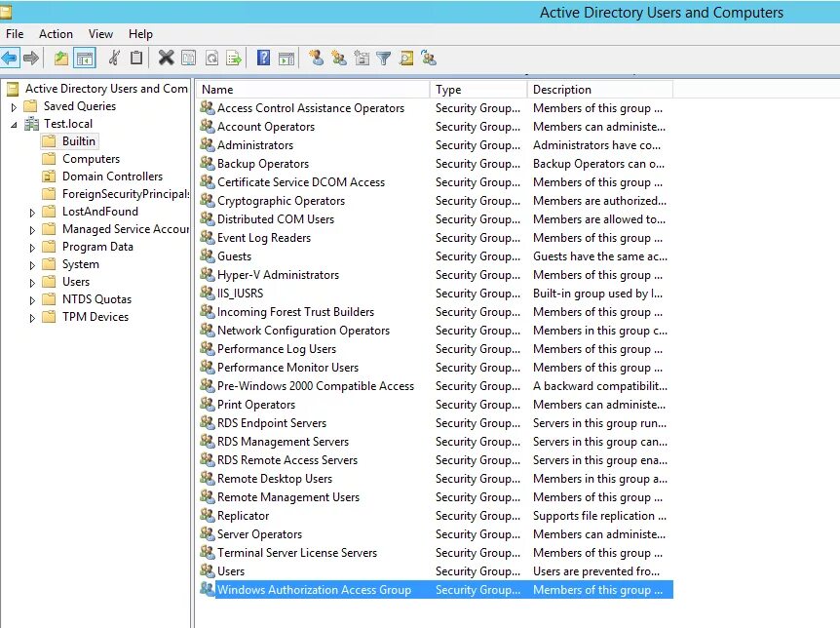Create new group toolbar icon
Image resolution: width=840 pixels, height=628 pixels.
(338, 58)
